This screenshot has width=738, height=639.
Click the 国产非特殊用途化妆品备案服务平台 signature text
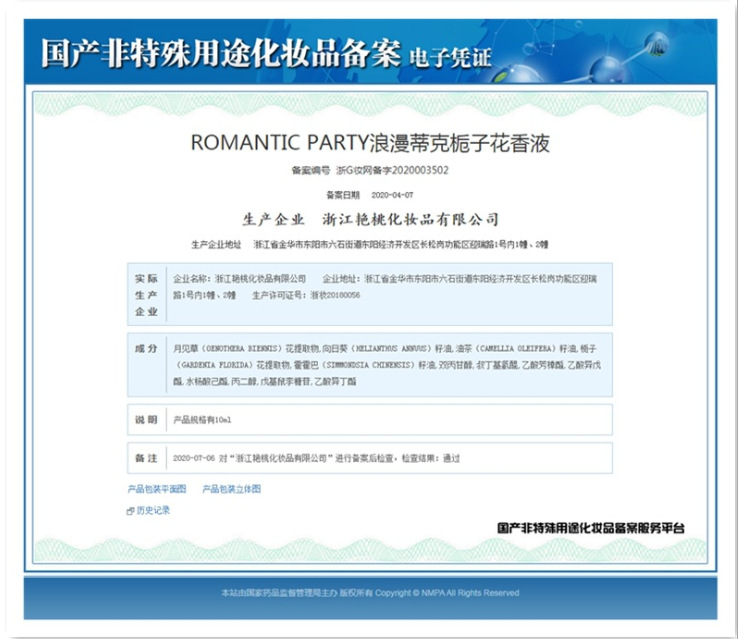coord(591,528)
